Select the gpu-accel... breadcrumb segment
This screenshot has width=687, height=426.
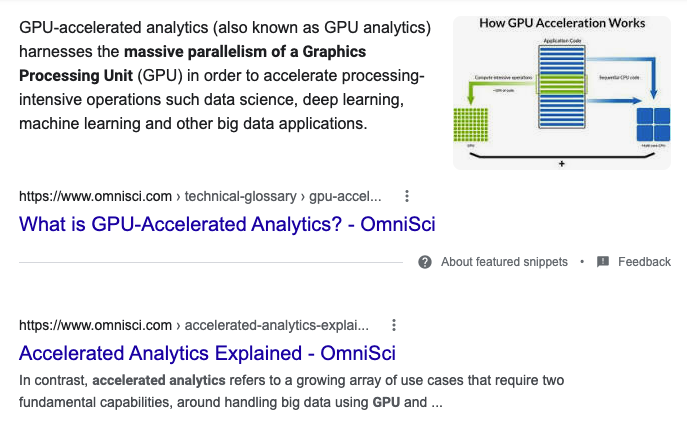(x=345, y=196)
